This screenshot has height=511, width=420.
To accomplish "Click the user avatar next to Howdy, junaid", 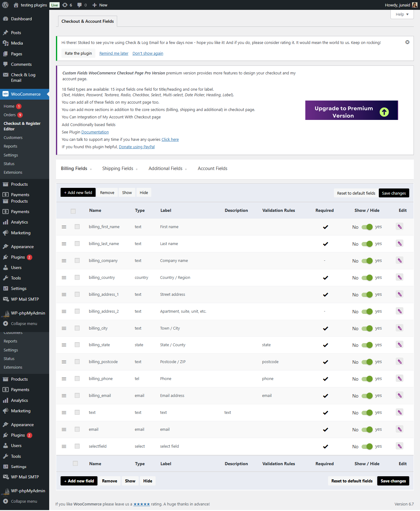I will (x=414, y=5).
